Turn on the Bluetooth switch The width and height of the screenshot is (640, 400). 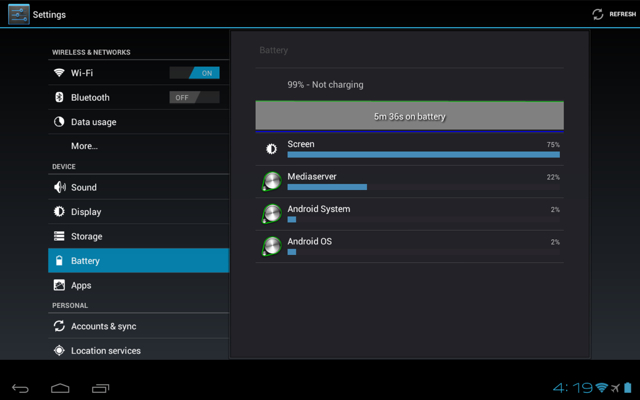[194, 98]
